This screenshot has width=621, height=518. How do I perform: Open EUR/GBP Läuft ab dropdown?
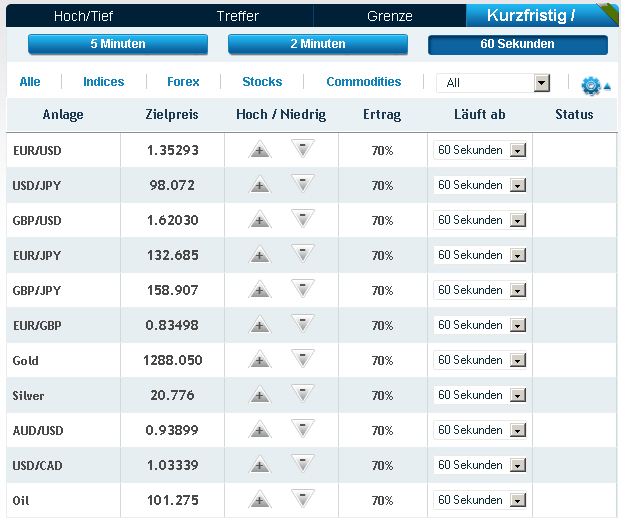(x=480, y=325)
